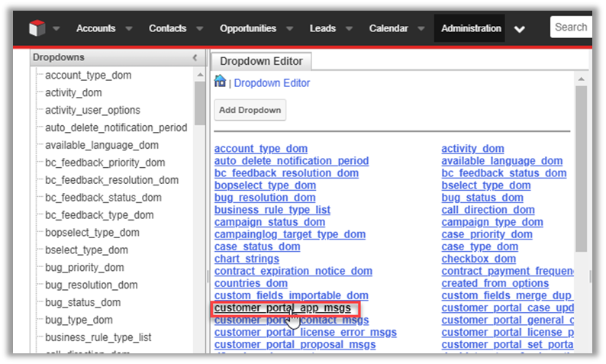
Task: Open the Calendar menu item
Action: click(x=388, y=29)
